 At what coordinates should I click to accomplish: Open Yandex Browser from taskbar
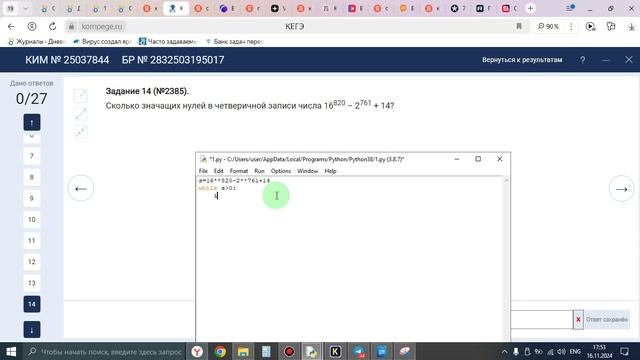click(197, 351)
